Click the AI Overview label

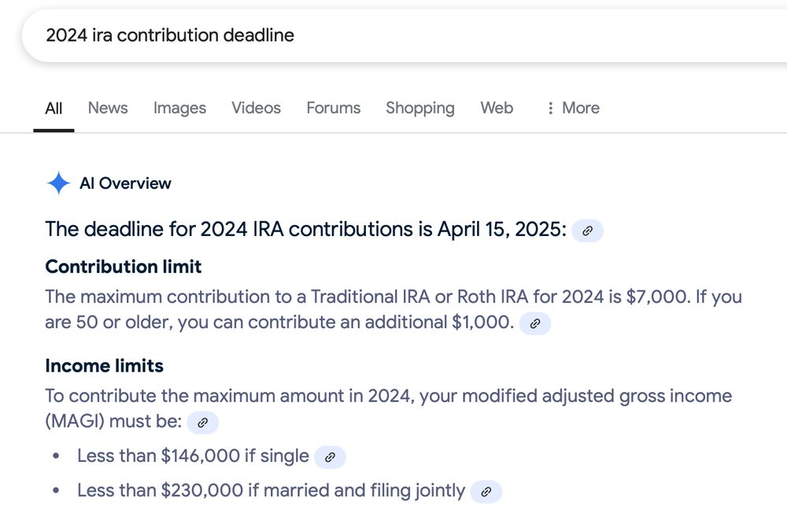[125, 183]
